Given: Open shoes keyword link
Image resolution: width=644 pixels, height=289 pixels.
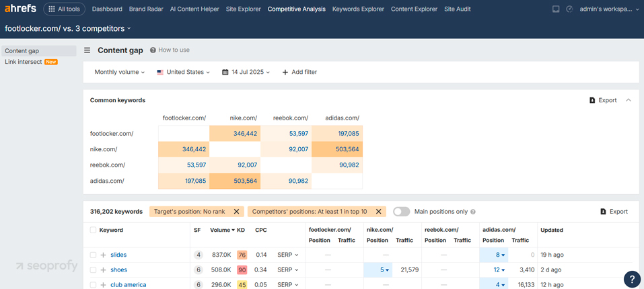Looking at the screenshot, I should (118, 270).
